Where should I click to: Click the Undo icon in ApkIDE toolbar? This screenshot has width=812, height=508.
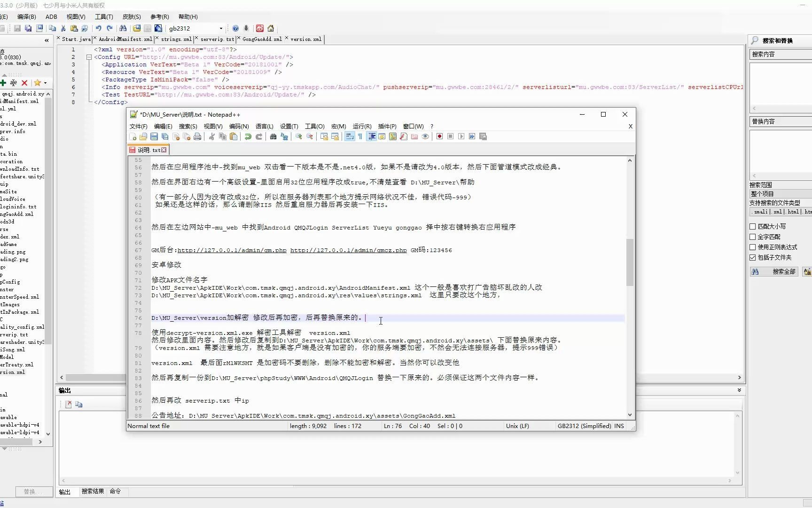point(99,28)
